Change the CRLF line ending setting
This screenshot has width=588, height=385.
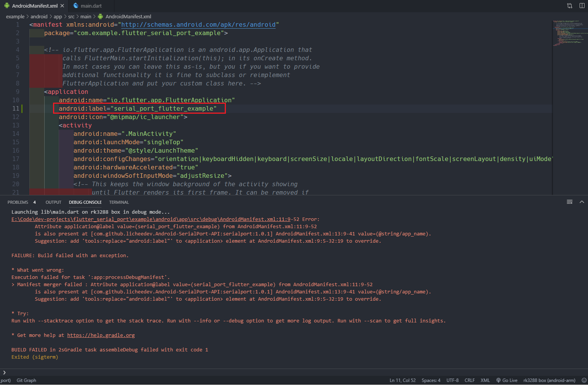pos(470,380)
